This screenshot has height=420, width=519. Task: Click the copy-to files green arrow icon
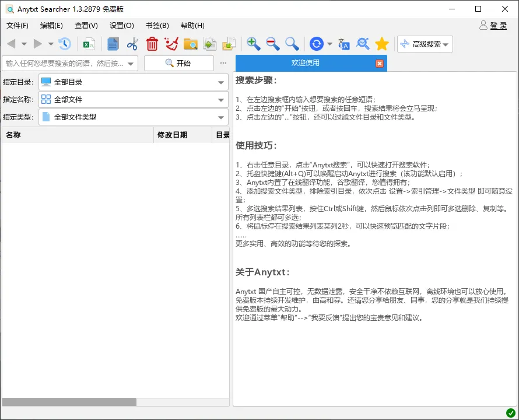pyautogui.click(x=210, y=44)
